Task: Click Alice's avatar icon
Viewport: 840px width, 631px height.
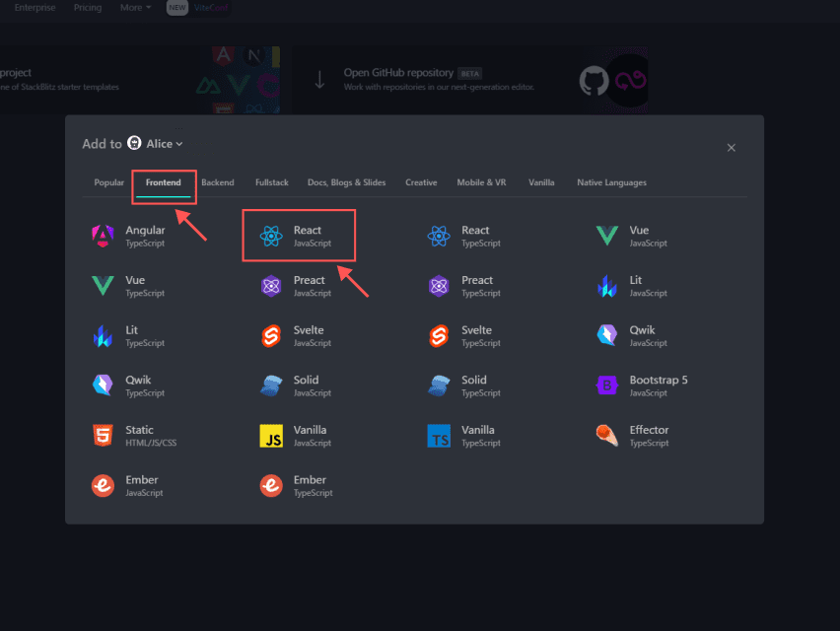Action: pyautogui.click(x=134, y=143)
